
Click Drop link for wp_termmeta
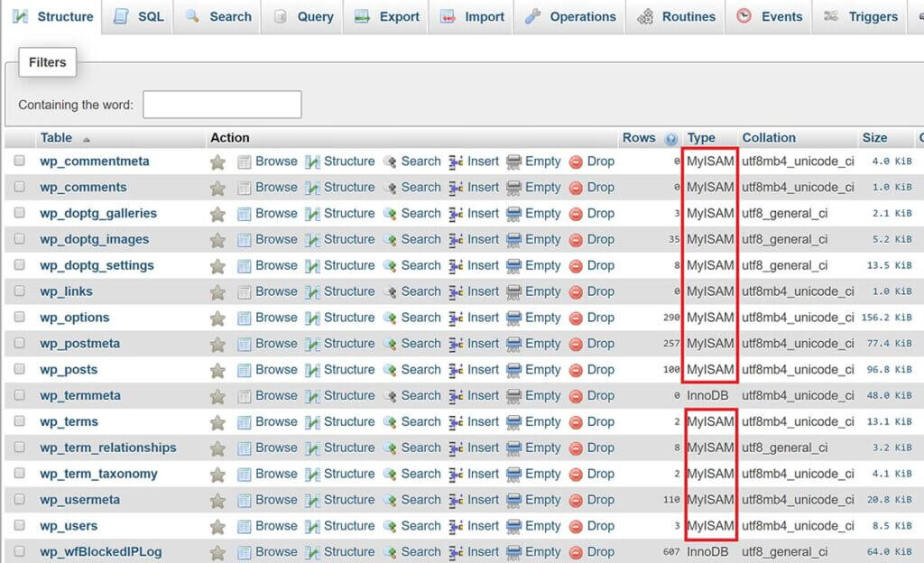pyautogui.click(x=600, y=396)
